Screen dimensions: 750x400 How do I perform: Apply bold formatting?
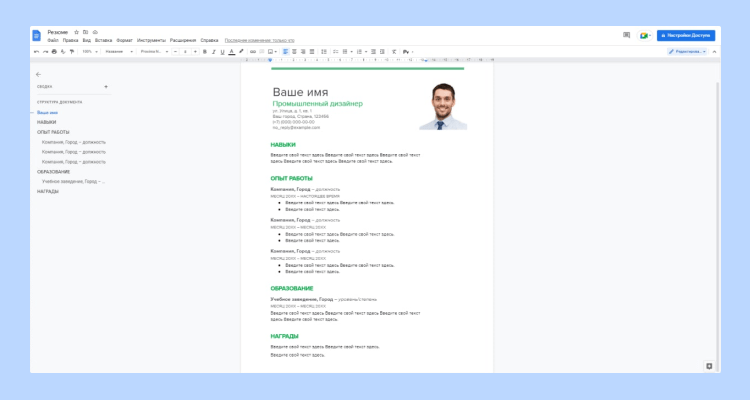pos(205,52)
